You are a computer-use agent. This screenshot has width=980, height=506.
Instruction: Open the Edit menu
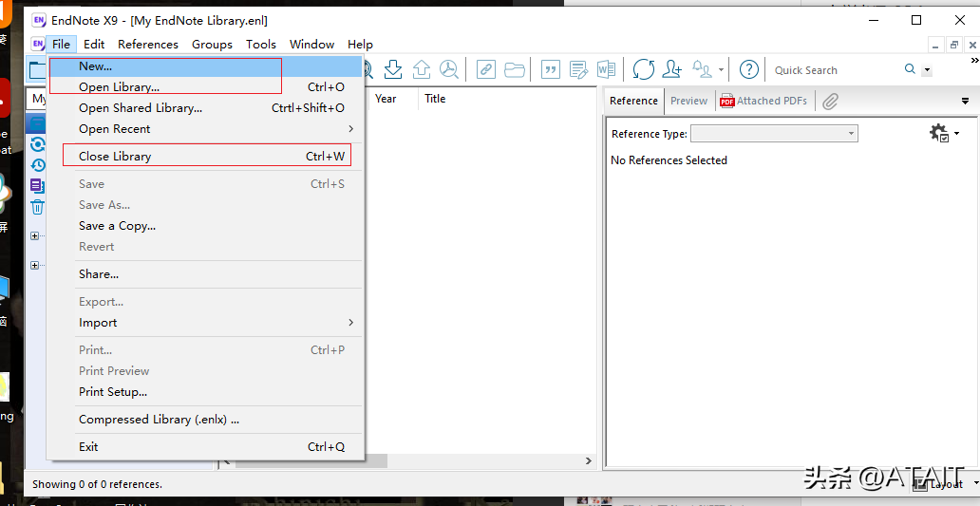(94, 45)
